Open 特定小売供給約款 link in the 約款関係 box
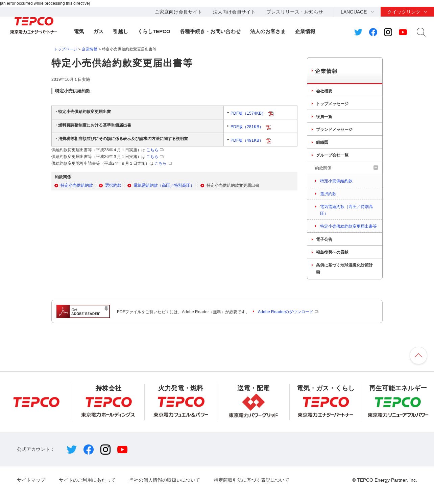Viewport: 434px width, 504px height. (77, 185)
